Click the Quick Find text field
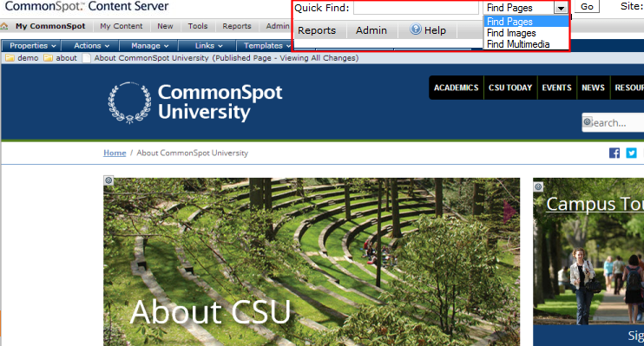The height and width of the screenshot is (346, 644). 416,8
